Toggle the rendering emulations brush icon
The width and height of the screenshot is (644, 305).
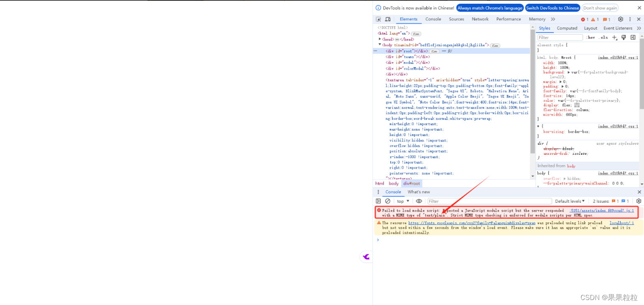tap(624, 38)
